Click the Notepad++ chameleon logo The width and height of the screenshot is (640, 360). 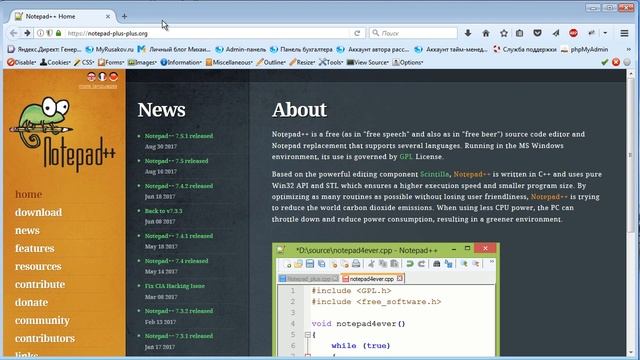pyautogui.click(x=63, y=134)
